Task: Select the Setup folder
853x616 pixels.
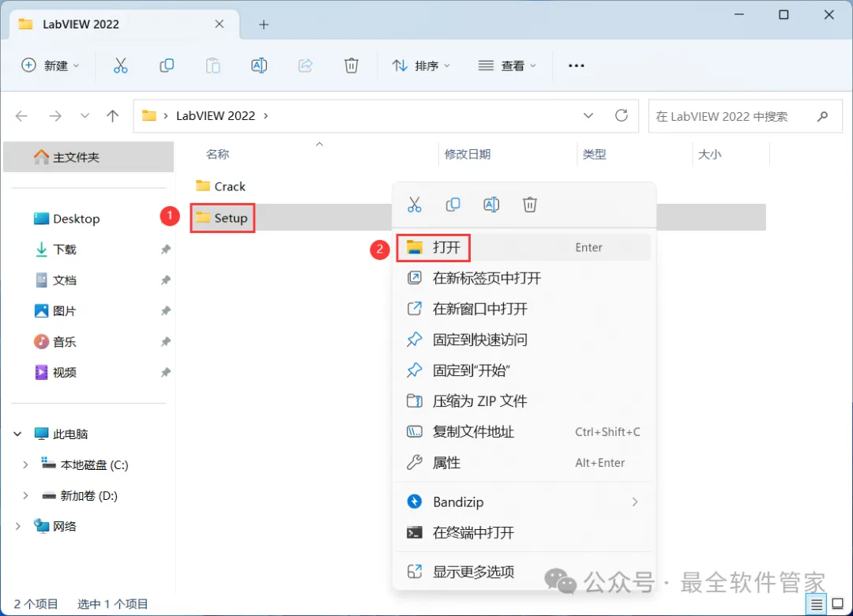Action: point(222,218)
